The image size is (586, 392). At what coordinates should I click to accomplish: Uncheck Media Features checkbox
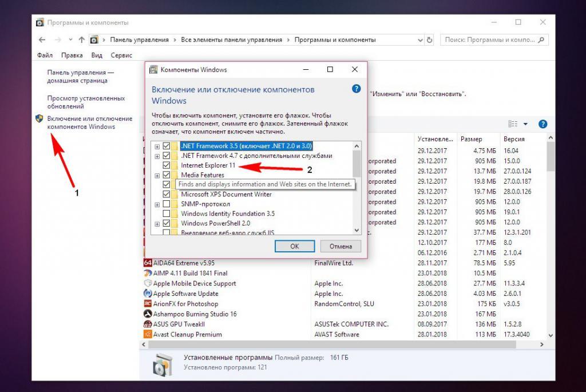(167, 175)
